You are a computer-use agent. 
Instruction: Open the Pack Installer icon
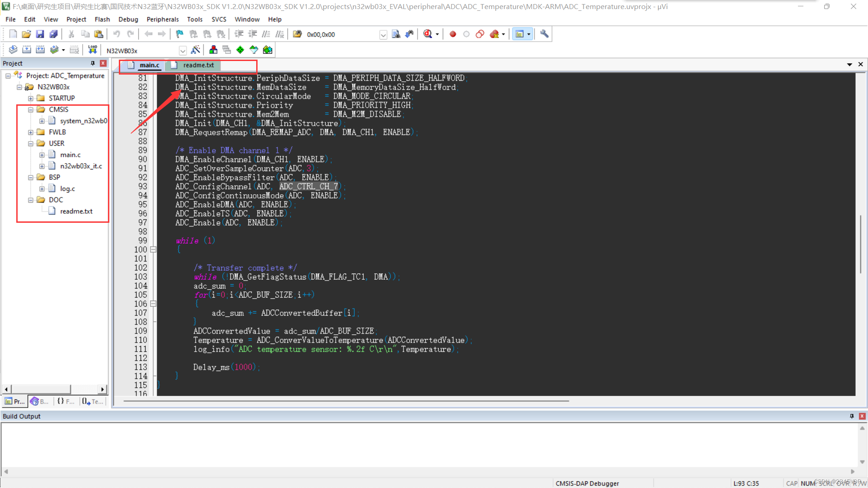[267, 50]
